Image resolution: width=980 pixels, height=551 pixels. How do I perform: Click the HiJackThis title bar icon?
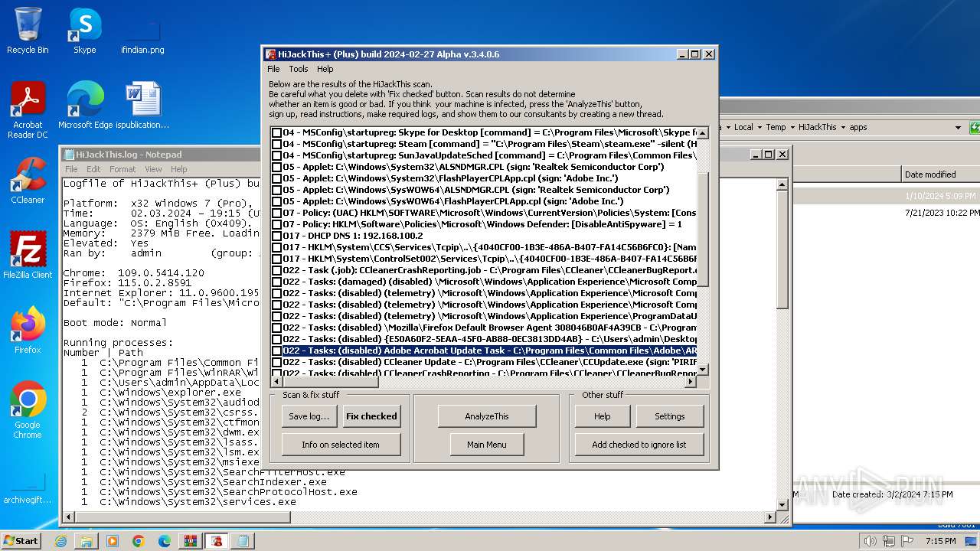pyautogui.click(x=271, y=54)
